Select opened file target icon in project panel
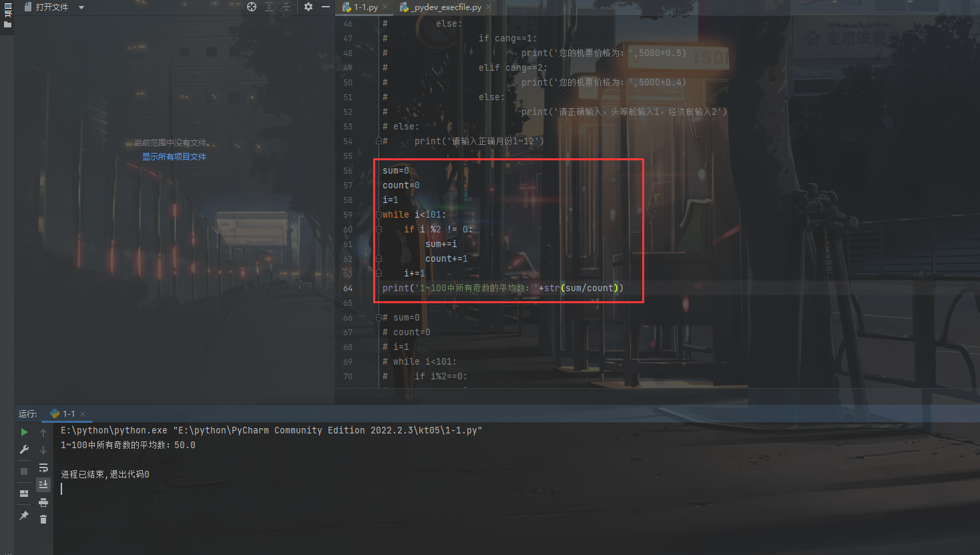The image size is (980, 555). [252, 7]
